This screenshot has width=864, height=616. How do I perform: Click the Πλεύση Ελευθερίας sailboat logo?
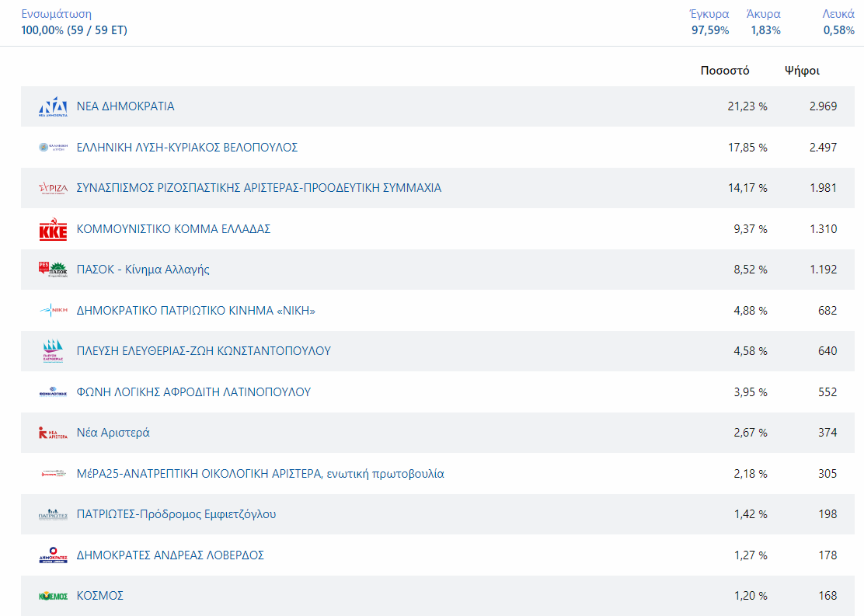tap(53, 351)
